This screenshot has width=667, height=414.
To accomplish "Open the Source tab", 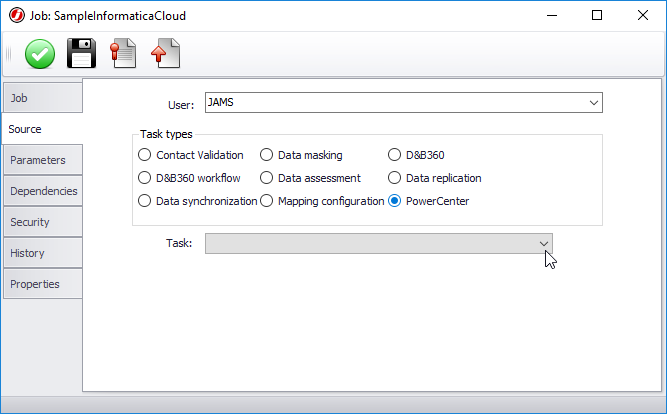I will 42,129.
